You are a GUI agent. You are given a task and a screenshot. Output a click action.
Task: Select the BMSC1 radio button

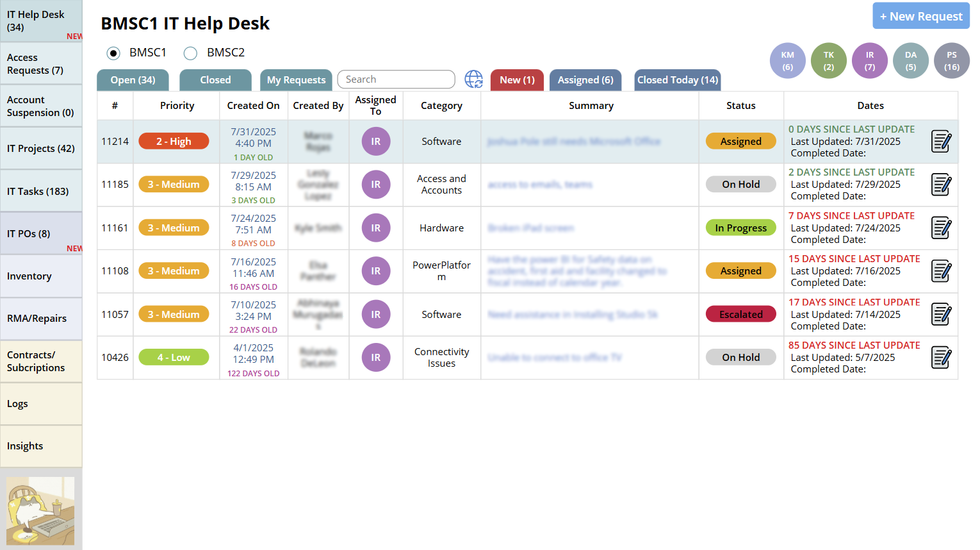[113, 53]
